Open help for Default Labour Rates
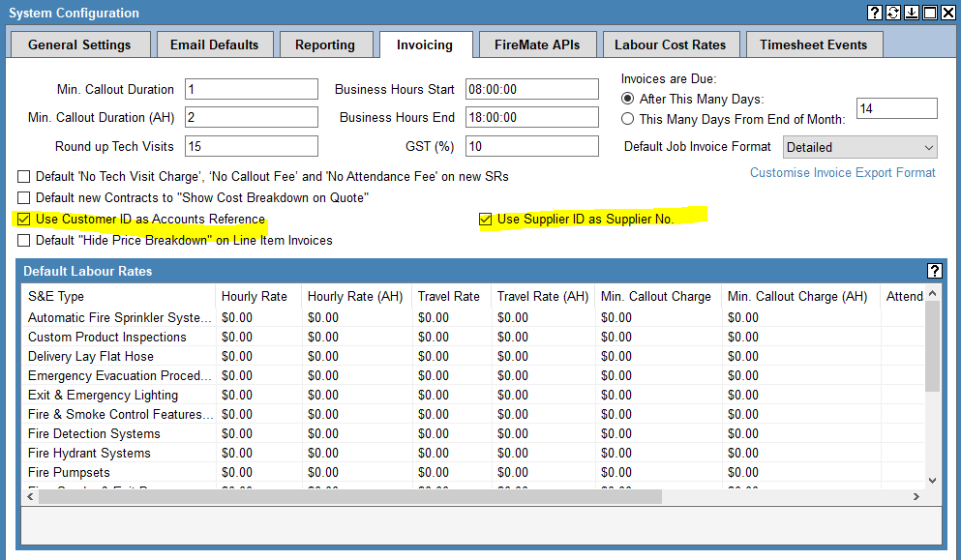 coord(934,271)
